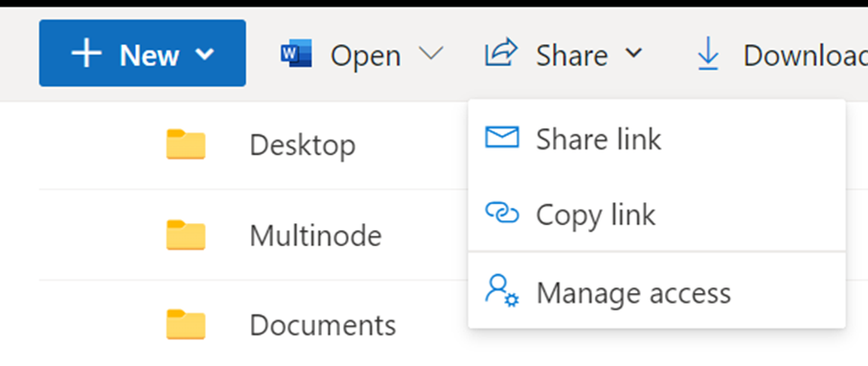Collapse the Share dropdown chevron

(634, 53)
